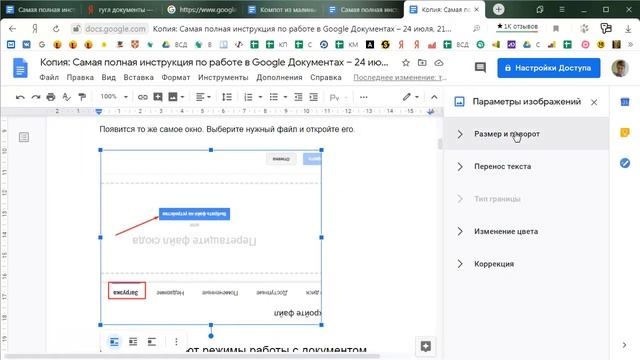The image size is (640, 360).
Task: Expand the Перенос текста section
Action: pyautogui.click(x=526, y=167)
